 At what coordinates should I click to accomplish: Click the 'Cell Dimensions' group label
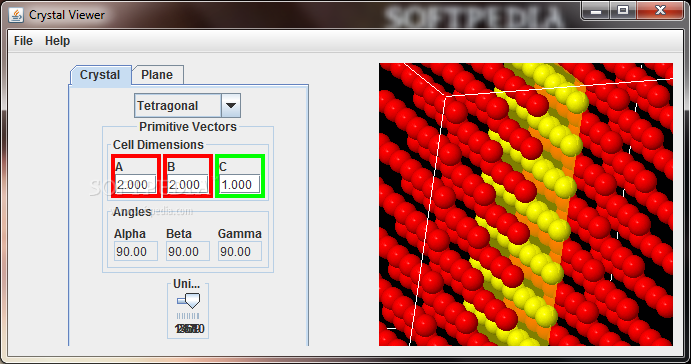(x=158, y=145)
